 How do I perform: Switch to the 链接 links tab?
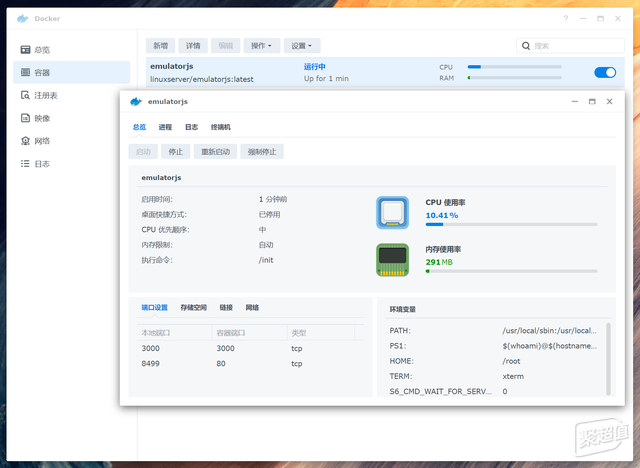coord(226,308)
